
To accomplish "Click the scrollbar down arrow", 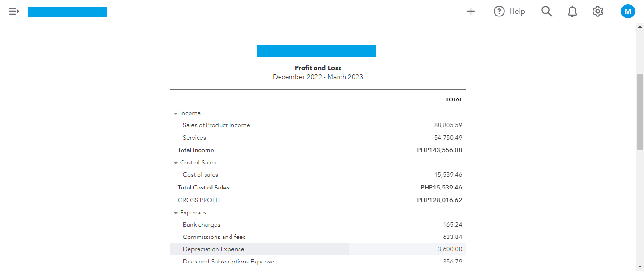I will click(x=640, y=267).
